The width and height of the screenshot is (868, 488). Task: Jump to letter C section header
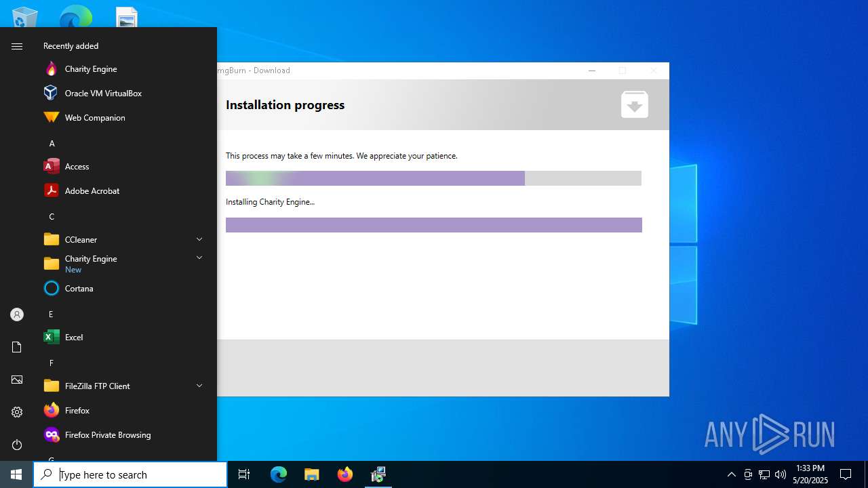(x=52, y=217)
